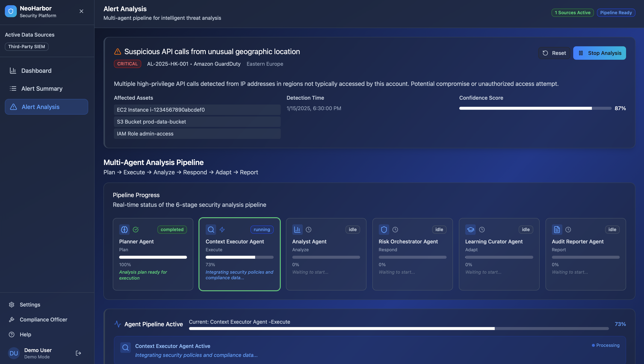
Task: Click the Risk Orchestrator Agent shield icon
Action: point(384,229)
